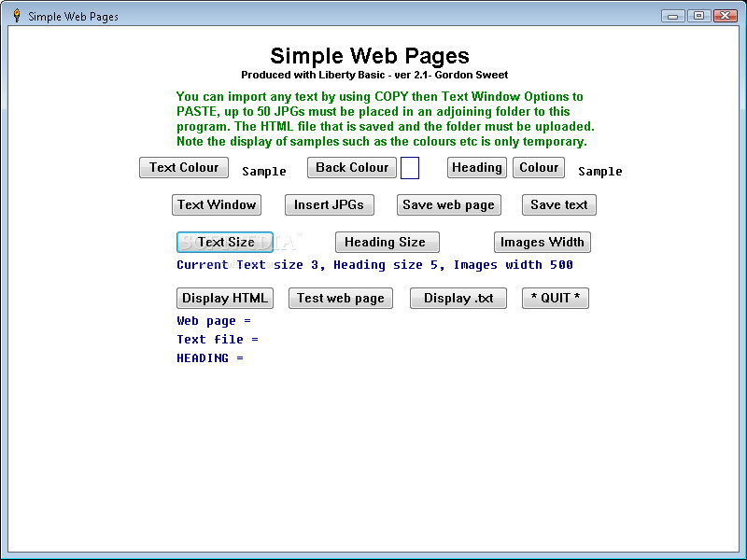Click Insert JPGs button
Viewport: 747px width, 560px height.
point(330,204)
